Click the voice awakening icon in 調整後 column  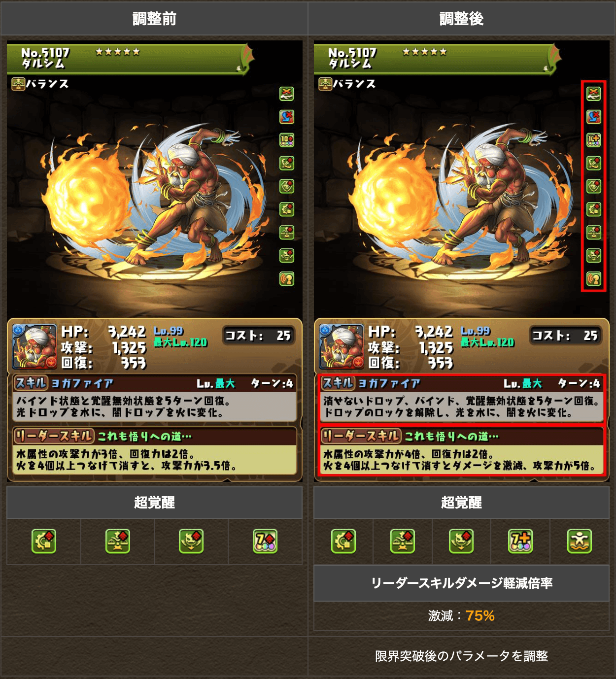(x=593, y=279)
